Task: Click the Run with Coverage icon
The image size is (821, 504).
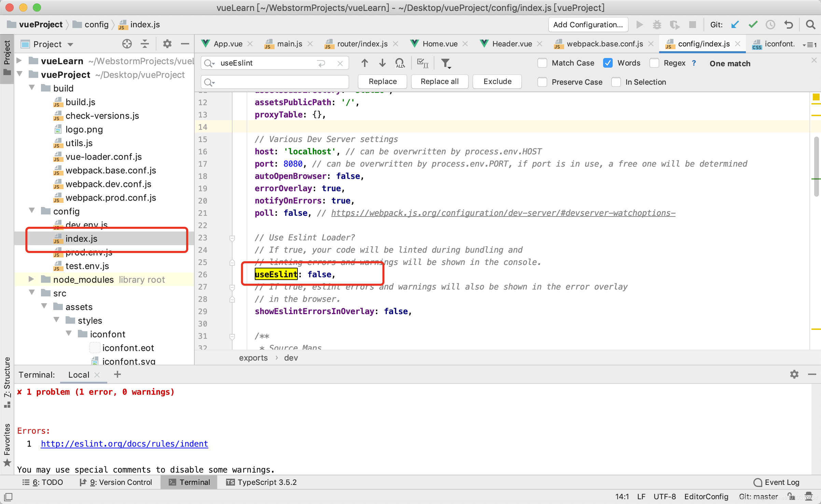Action: click(x=674, y=25)
